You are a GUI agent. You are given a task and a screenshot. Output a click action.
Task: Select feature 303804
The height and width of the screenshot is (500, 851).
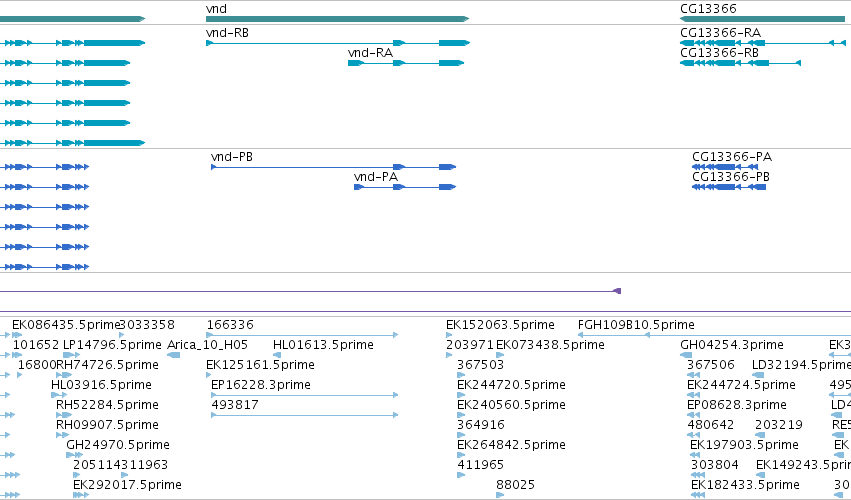(715, 465)
